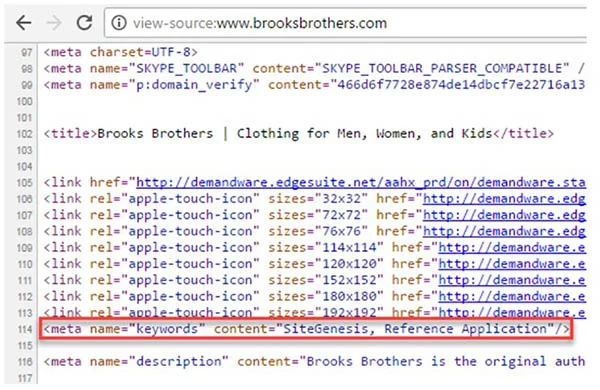Viewport: 600px width, 390px height.
Task: Click SKYPE_TOOLBAR_PARSER_COMPATIBLE content value
Action: coord(442,69)
